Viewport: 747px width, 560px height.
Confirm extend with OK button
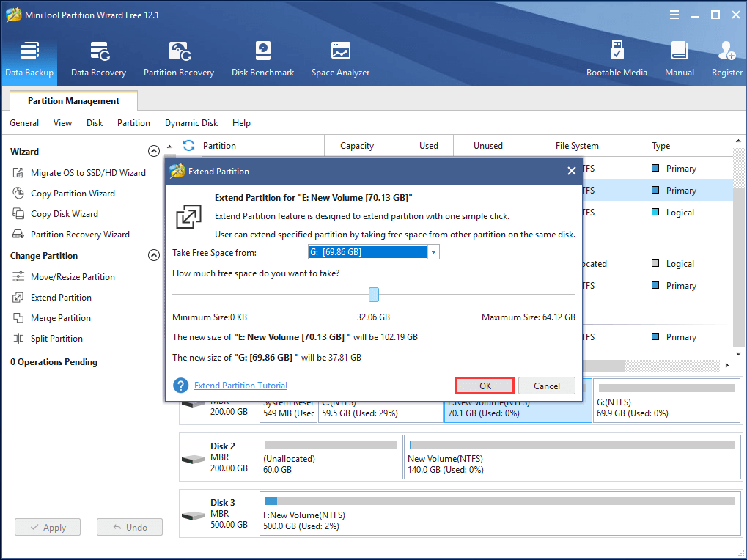485,386
